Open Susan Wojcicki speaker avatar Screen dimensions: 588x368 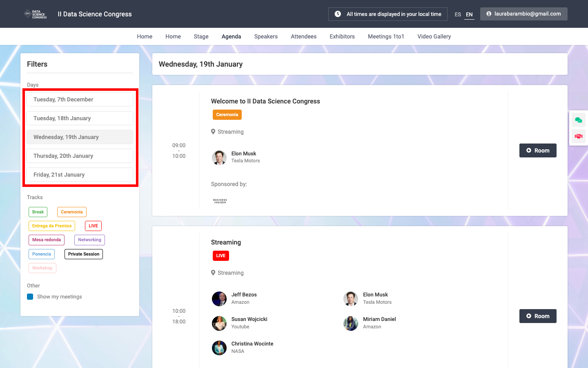[219, 323]
